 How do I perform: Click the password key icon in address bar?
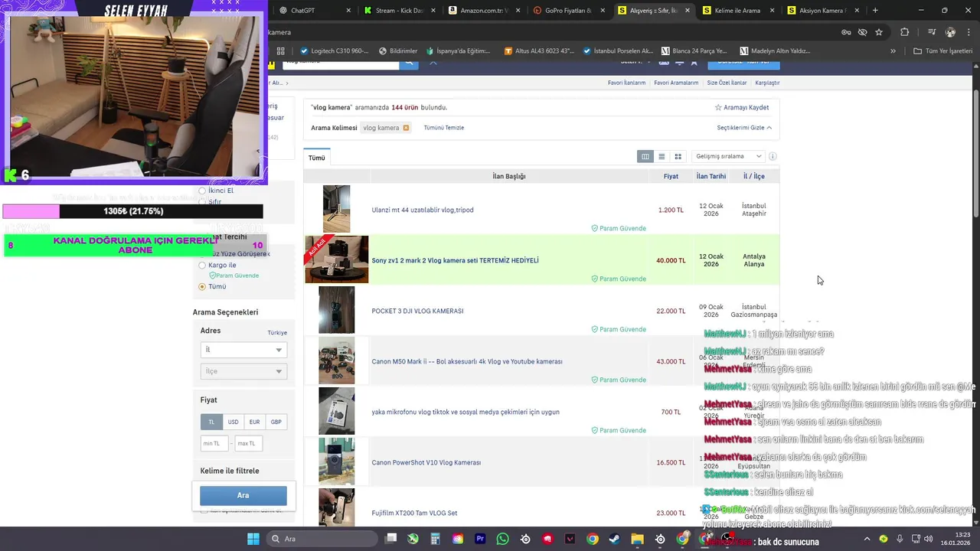click(846, 32)
